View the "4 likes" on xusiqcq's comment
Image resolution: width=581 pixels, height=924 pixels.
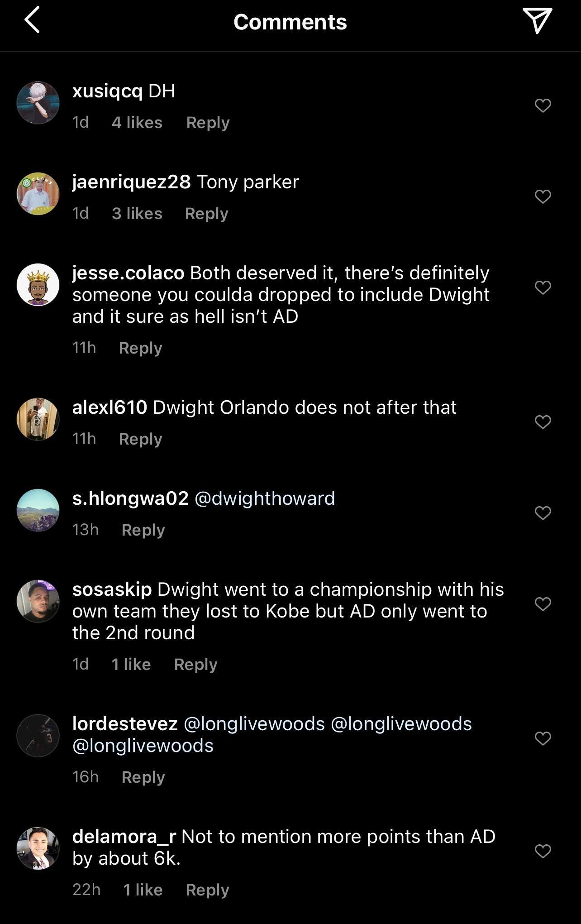point(137,123)
